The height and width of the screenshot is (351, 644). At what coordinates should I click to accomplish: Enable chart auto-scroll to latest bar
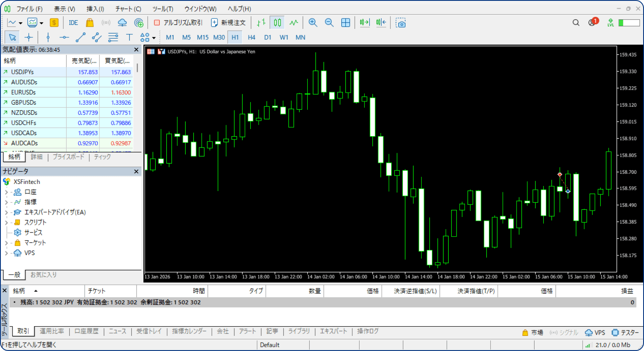[x=364, y=23]
